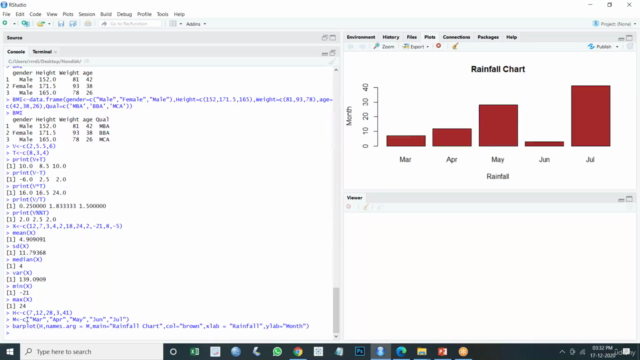Clear all plots with the broom icon
This screenshot has width=640, height=360.
click(455, 46)
